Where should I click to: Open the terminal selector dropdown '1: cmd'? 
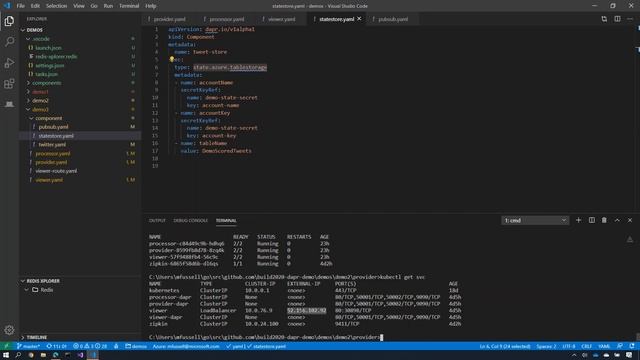coord(535,220)
